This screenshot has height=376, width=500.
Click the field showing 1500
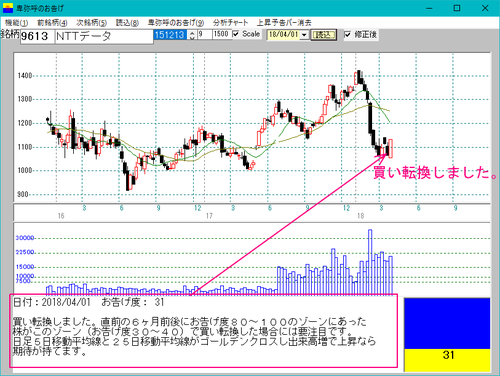click(x=221, y=34)
